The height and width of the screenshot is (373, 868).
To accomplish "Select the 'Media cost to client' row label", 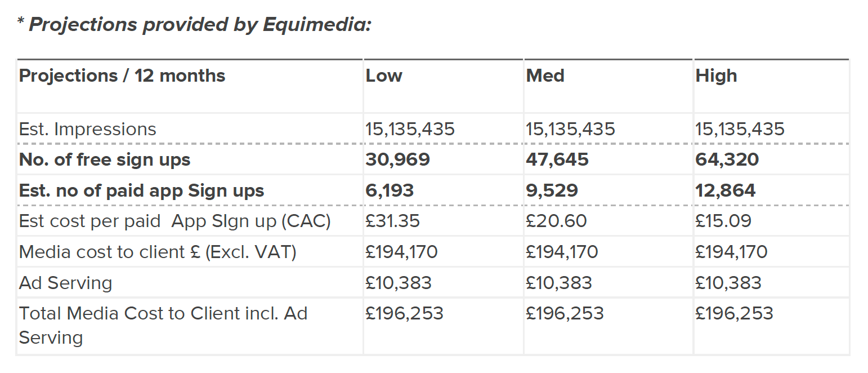I will coord(158,252).
